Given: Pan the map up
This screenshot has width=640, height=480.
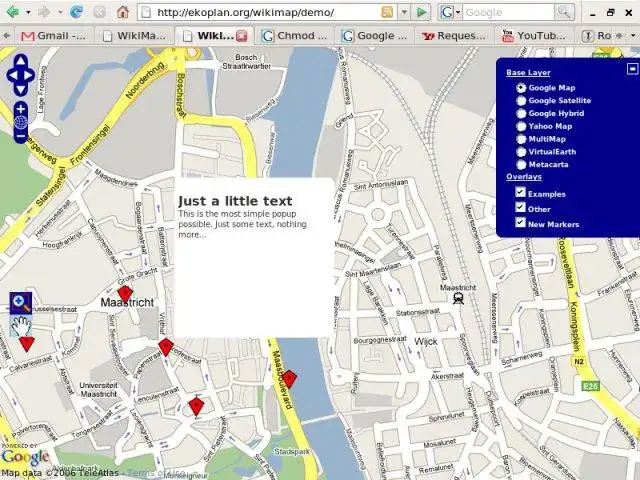Looking at the screenshot, I should 20,62.
